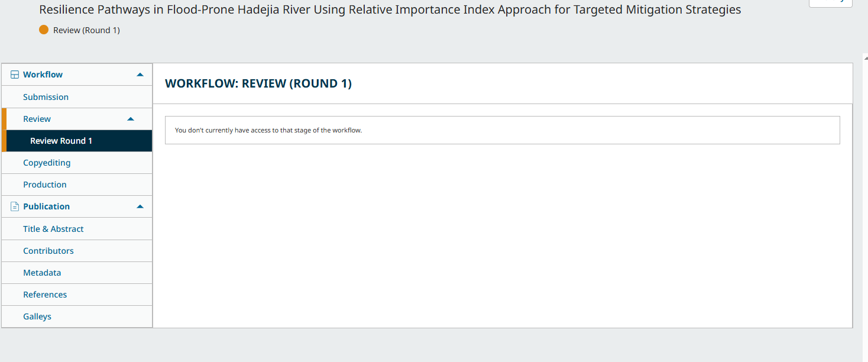Collapse the Review submenu using its arrow
The width and height of the screenshot is (868, 362).
[x=131, y=119]
